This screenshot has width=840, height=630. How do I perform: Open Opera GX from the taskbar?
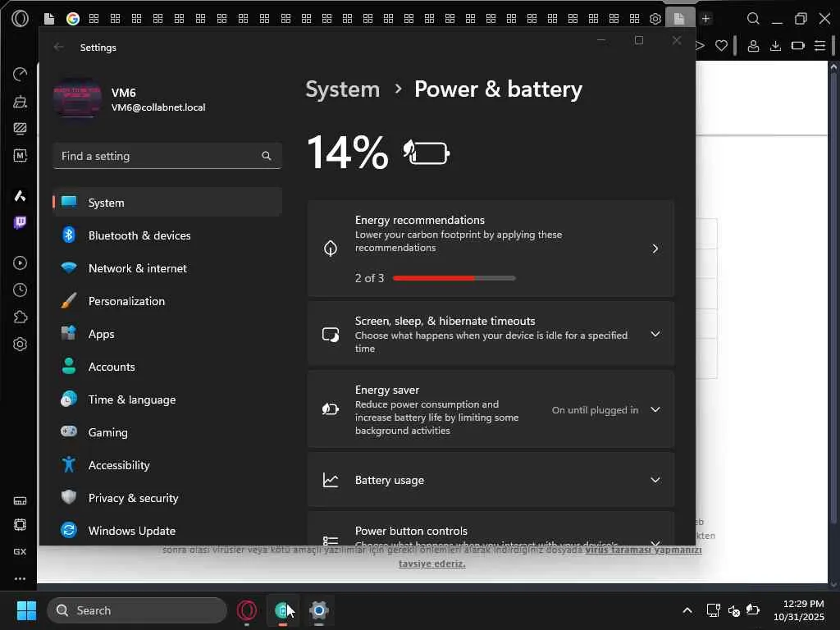pyautogui.click(x=246, y=610)
